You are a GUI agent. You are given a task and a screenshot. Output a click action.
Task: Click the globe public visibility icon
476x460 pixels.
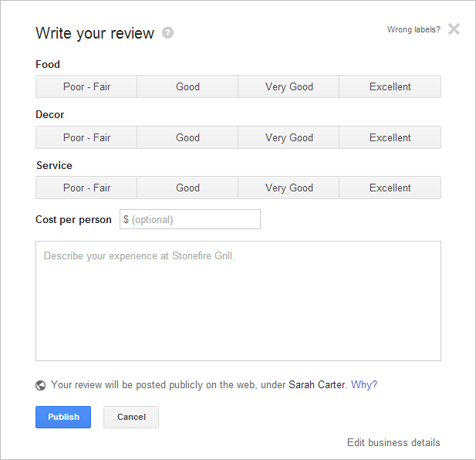40,385
